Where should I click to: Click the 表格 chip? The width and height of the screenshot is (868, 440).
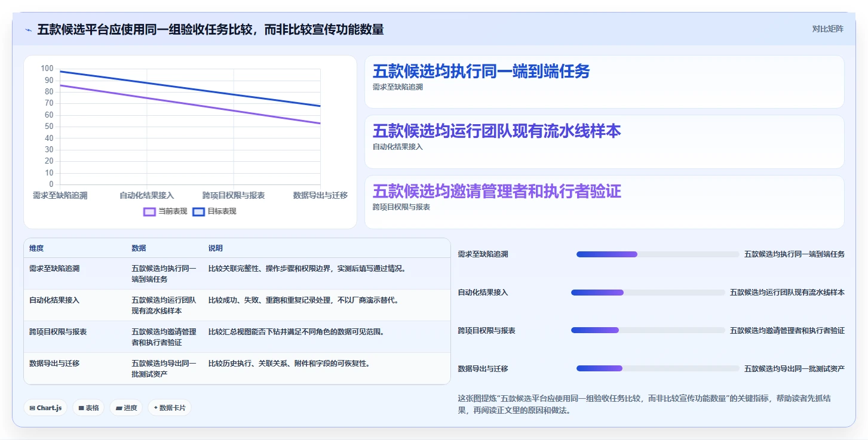tap(88, 408)
